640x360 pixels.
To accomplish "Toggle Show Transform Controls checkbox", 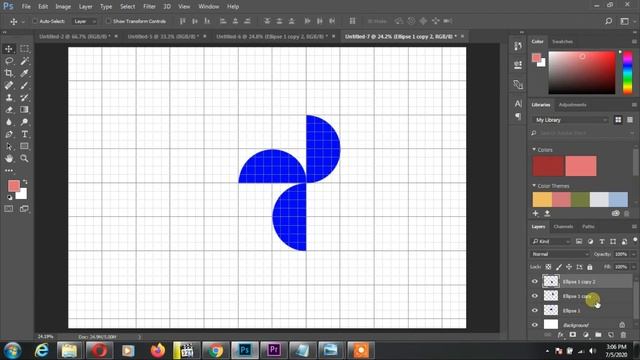I will 108,21.
